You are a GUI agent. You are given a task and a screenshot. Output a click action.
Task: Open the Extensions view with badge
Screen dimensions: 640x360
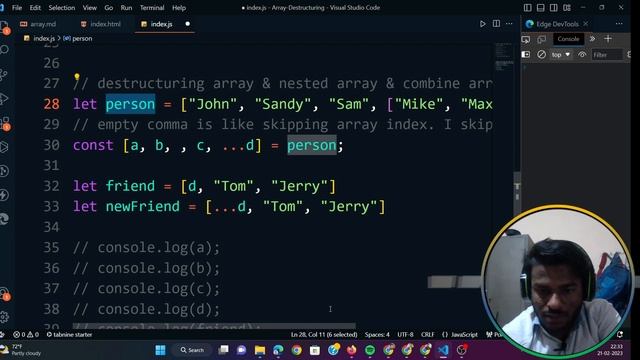click(x=5, y=123)
